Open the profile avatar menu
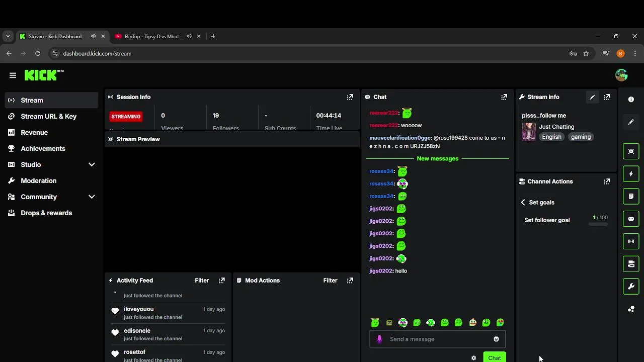Image resolution: width=644 pixels, height=362 pixels. pos(621,75)
